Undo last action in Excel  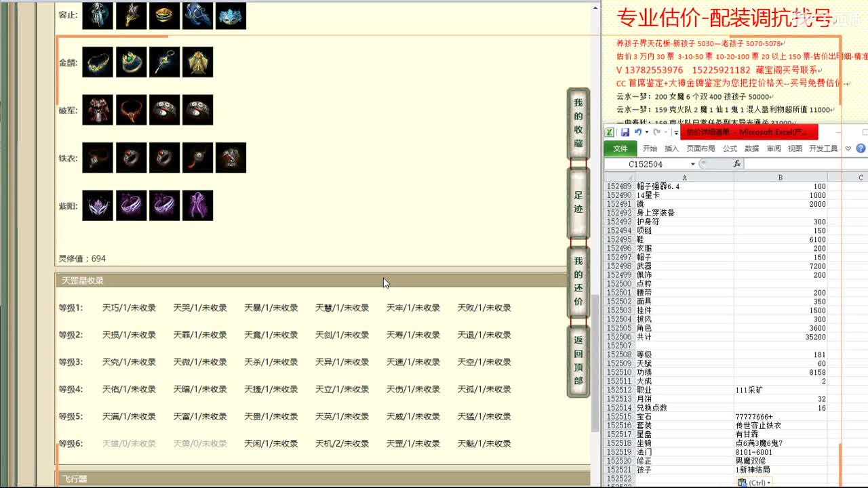coord(637,132)
